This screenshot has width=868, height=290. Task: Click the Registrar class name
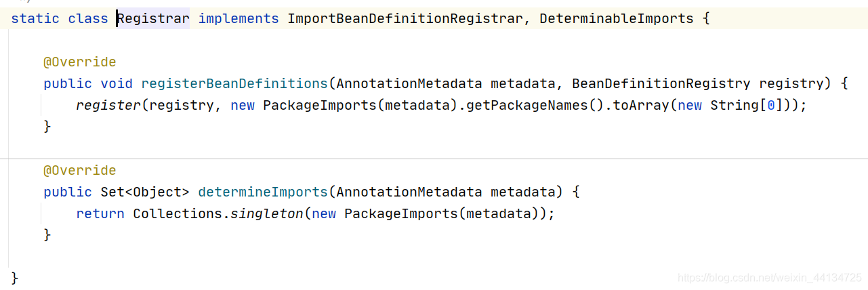pos(153,18)
